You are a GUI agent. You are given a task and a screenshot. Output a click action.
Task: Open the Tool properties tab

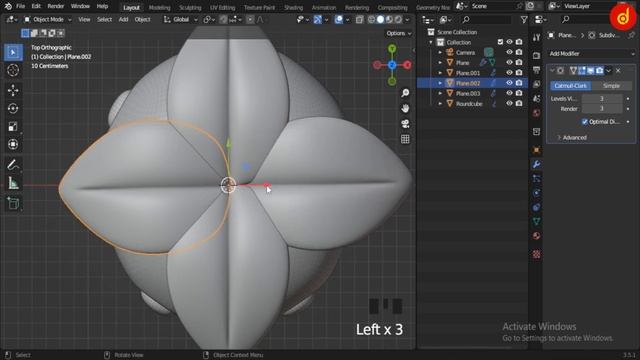click(x=536, y=38)
